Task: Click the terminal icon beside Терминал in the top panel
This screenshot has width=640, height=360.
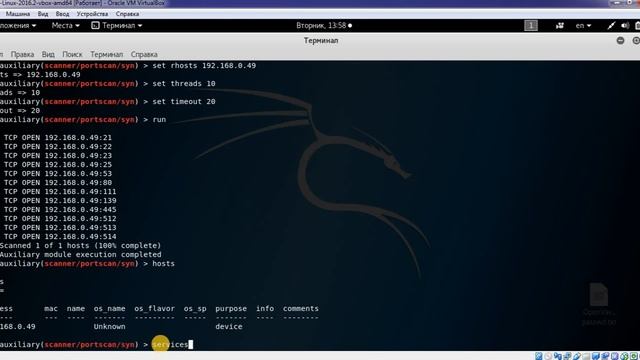Action: click(95, 25)
